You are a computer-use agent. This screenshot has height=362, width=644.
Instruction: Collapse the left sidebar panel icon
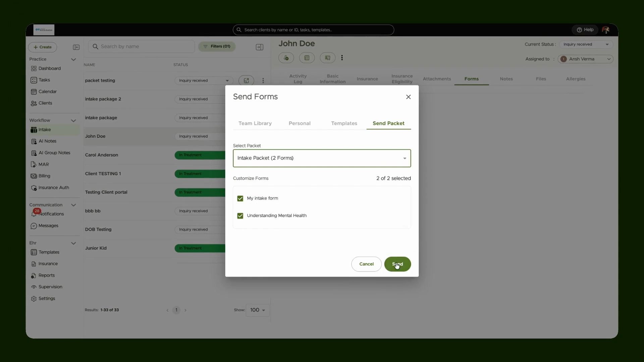pyautogui.click(x=76, y=47)
